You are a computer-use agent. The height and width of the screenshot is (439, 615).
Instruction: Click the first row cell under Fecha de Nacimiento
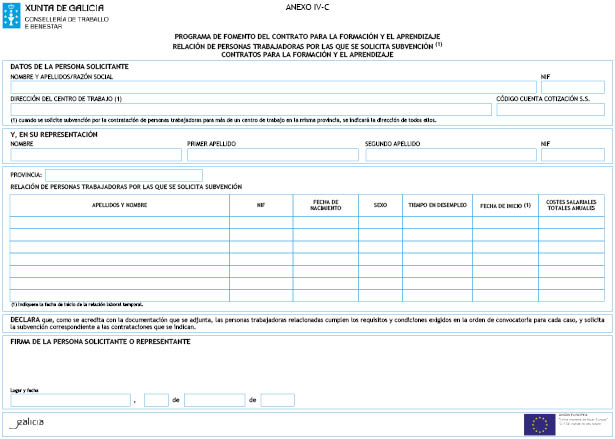[325, 221]
